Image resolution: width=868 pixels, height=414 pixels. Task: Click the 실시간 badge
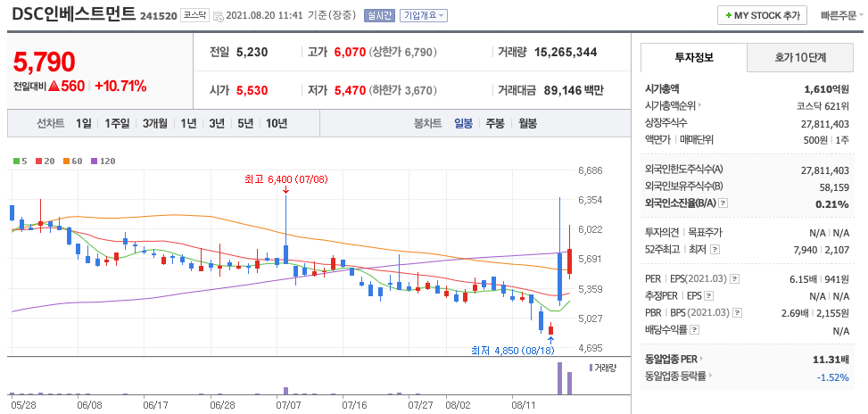379,15
